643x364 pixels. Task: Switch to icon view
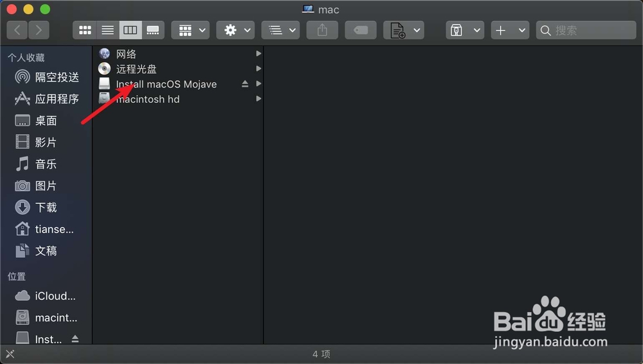(x=85, y=30)
